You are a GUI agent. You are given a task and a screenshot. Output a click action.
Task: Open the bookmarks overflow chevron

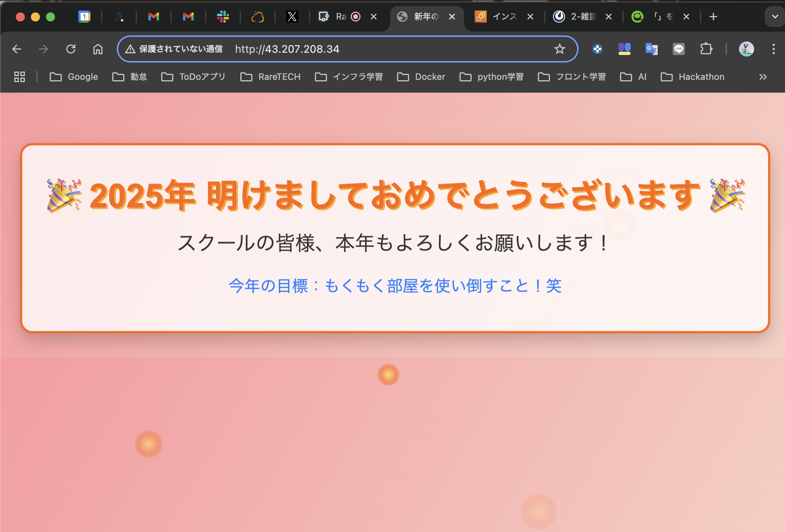click(x=763, y=77)
